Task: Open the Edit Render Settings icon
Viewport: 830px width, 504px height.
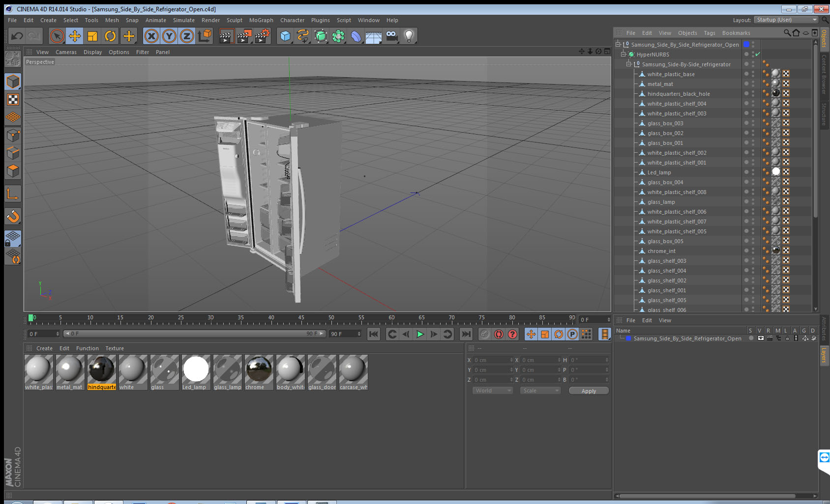Action: coord(263,36)
